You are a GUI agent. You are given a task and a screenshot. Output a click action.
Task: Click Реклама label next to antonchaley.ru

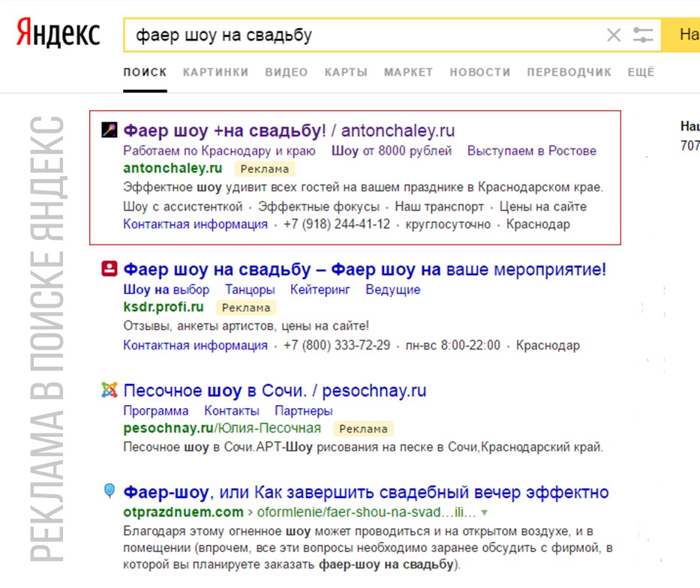(265, 169)
